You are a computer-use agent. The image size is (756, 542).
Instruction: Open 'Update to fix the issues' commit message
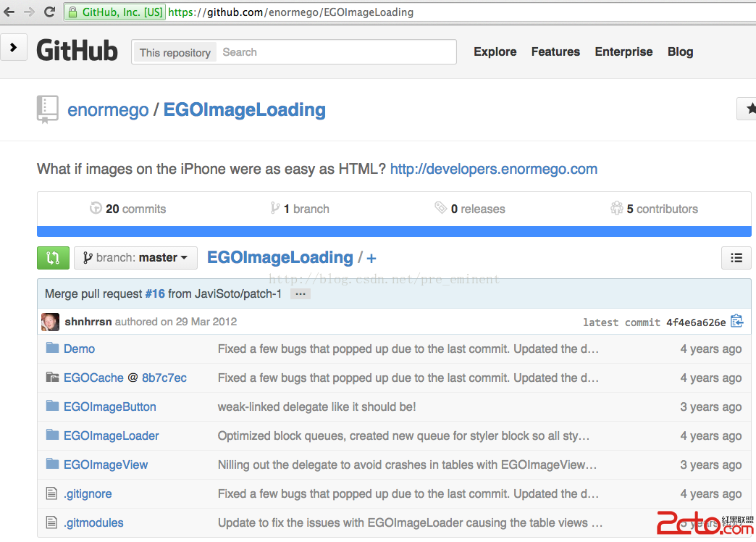point(411,522)
